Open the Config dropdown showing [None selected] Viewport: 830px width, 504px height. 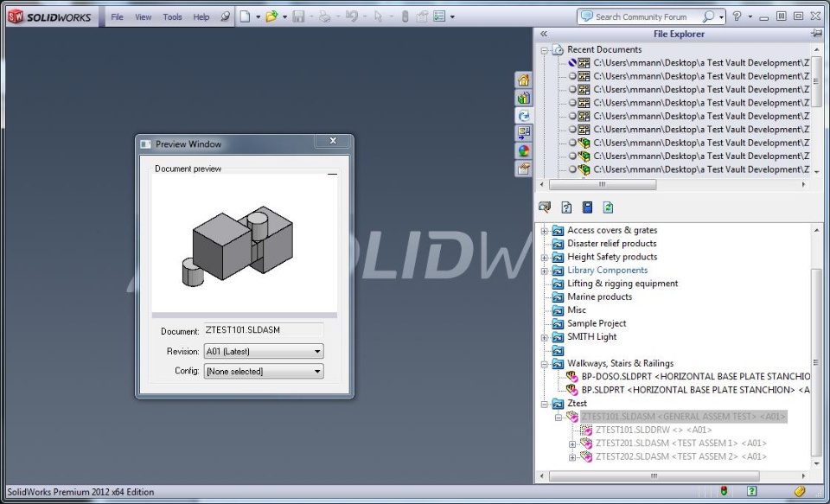(x=264, y=371)
